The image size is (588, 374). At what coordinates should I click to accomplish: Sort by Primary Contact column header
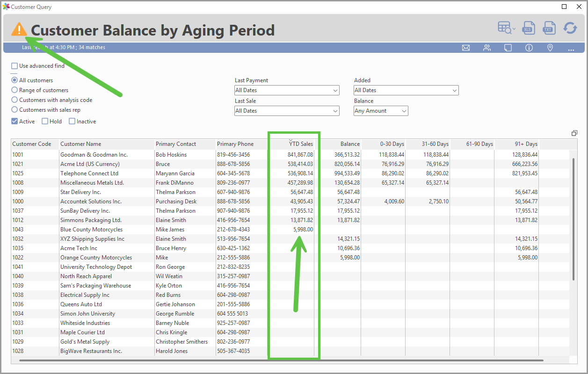click(185, 144)
